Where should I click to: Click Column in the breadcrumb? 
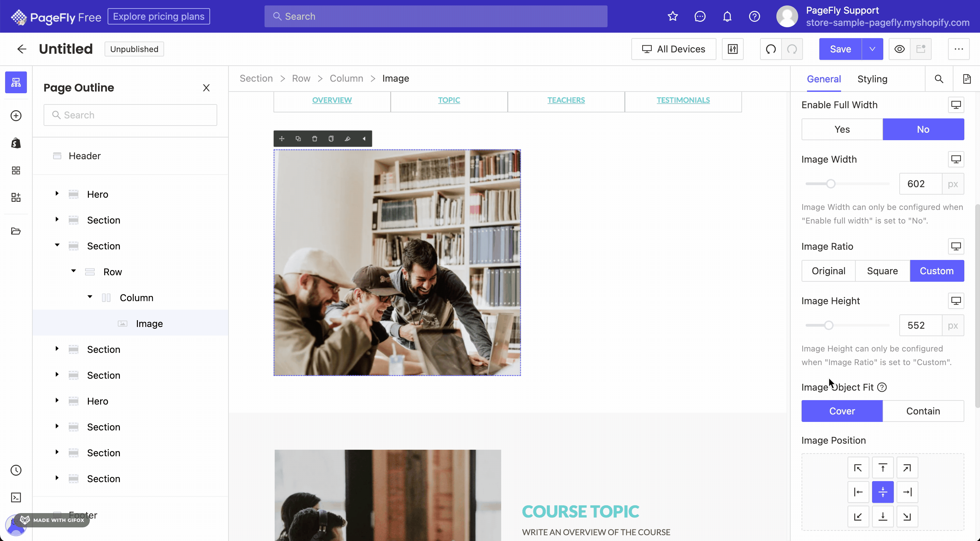tap(346, 78)
